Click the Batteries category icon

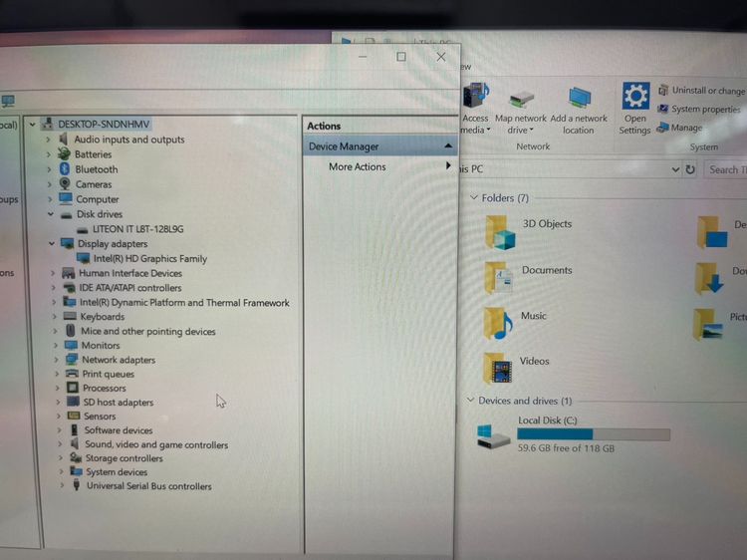click(x=64, y=153)
